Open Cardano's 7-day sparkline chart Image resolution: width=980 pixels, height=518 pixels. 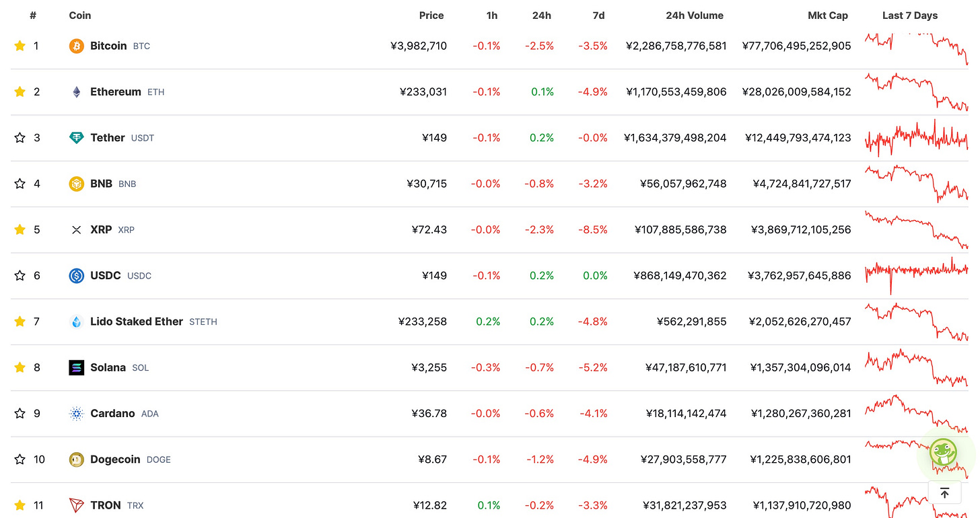917,414
